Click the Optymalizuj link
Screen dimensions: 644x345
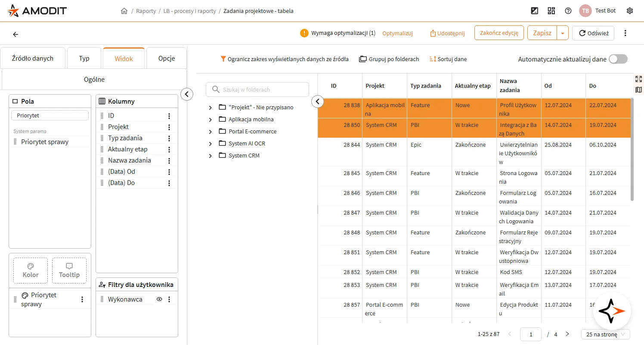(397, 33)
